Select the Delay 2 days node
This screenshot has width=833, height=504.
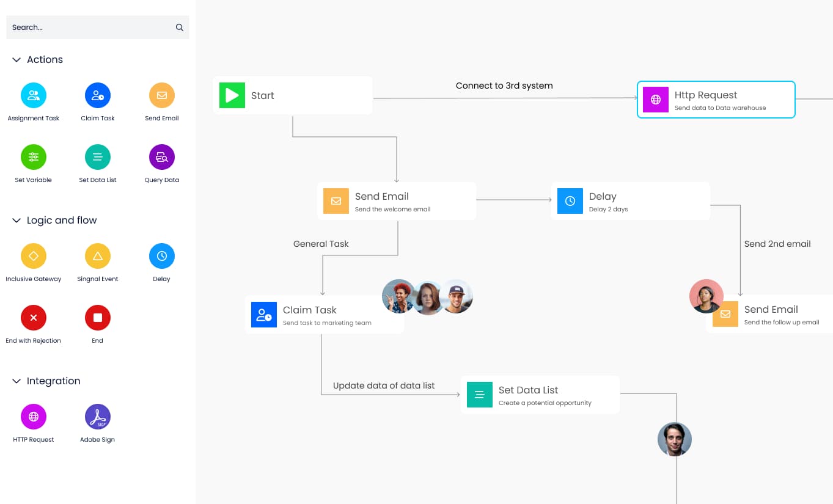click(630, 201)
